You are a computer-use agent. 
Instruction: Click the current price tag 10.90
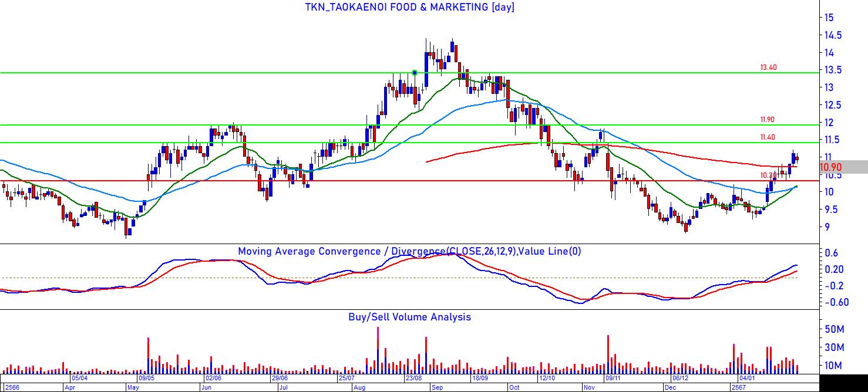pos(831,167)
